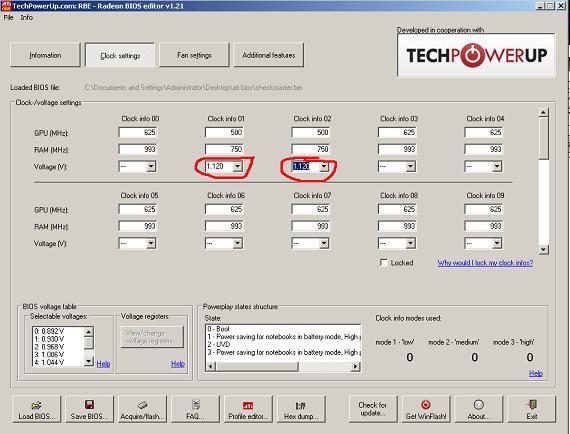The width and height of the screenshot is (570, 434).
Task: Click the loaded BIOS file path
Action: 193,87
